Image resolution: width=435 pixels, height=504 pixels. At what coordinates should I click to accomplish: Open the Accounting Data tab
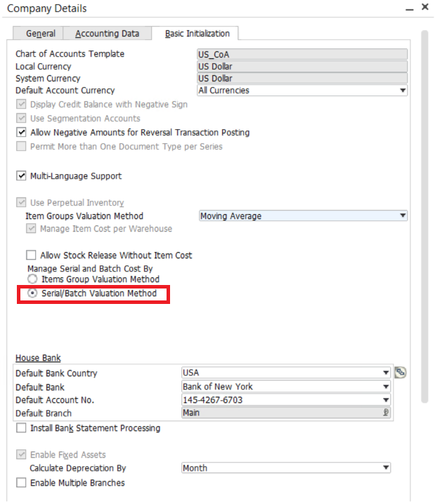pos(107,34)
